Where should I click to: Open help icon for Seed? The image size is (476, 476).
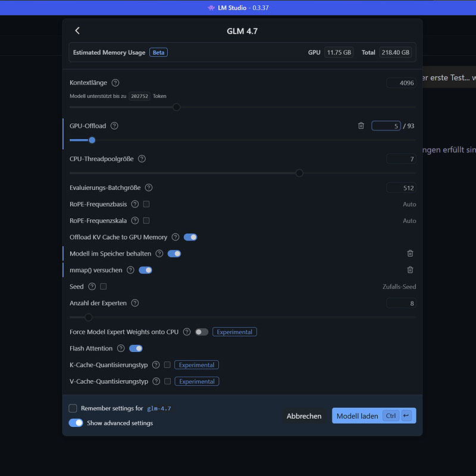(x=92, y=286)
